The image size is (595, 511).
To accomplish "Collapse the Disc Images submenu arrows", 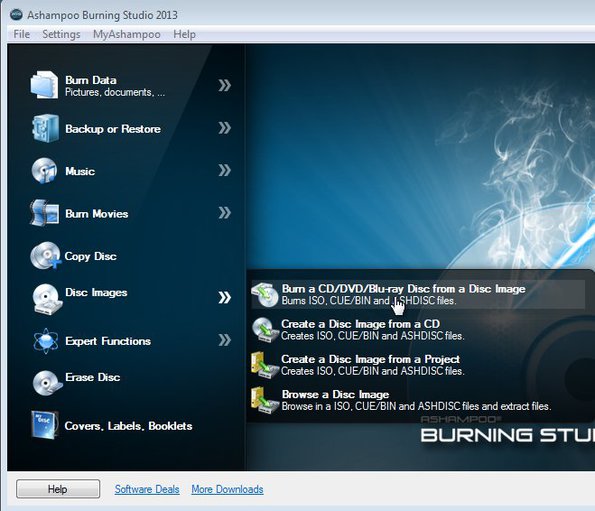I will pyautogui.click(x=224, y=298).
